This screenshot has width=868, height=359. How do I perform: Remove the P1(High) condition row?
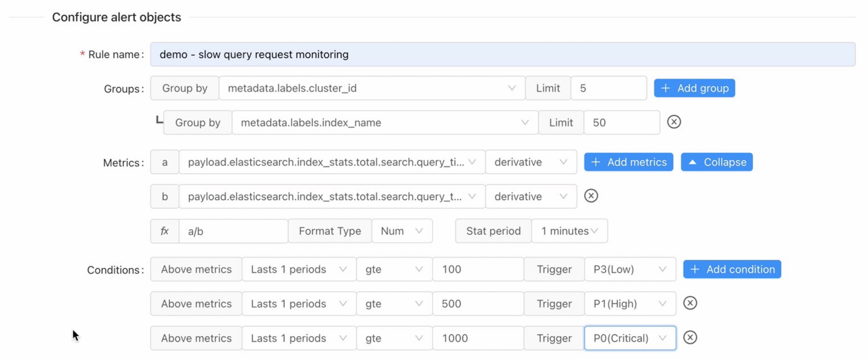[x=690, y=303]
